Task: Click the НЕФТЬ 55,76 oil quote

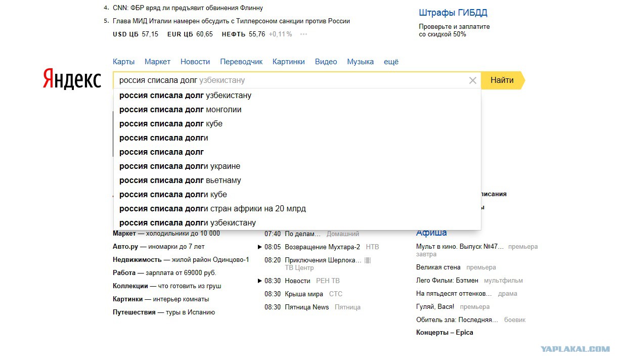Action: pos(243,34)
